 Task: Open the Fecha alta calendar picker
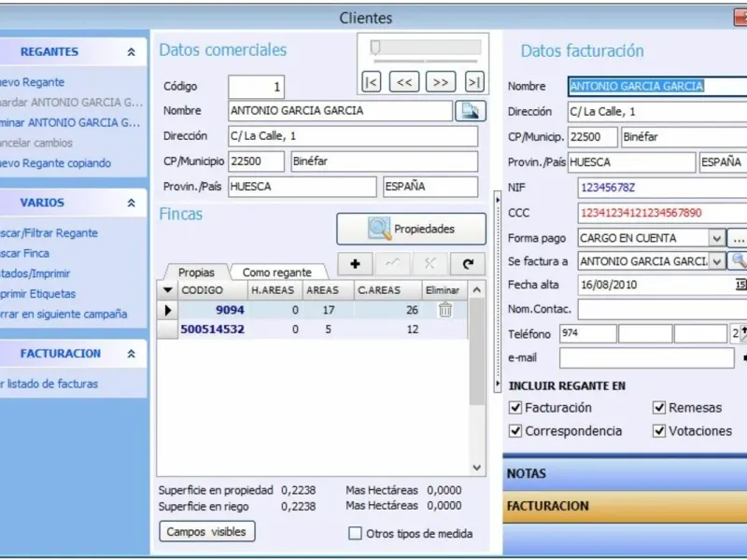click(x=740, y=285)
